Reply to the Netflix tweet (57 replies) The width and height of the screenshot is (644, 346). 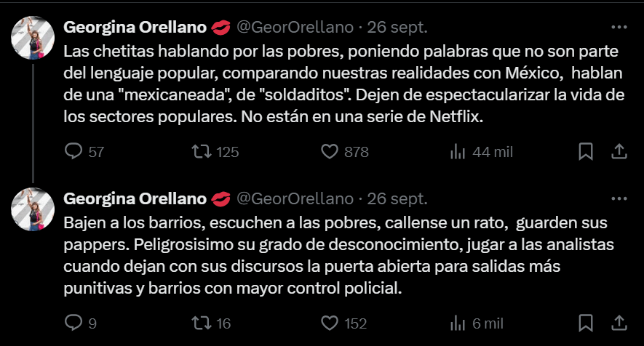point(74,152)
